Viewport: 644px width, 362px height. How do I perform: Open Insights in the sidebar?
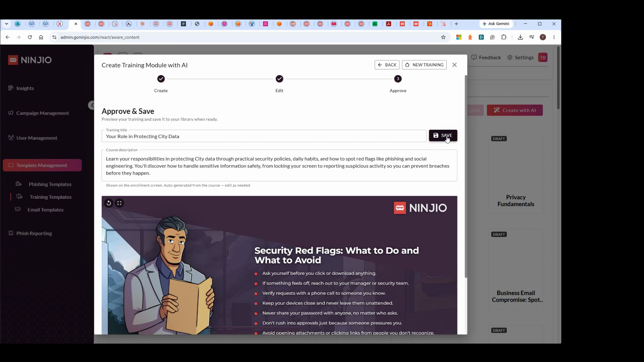click(25, 88)
